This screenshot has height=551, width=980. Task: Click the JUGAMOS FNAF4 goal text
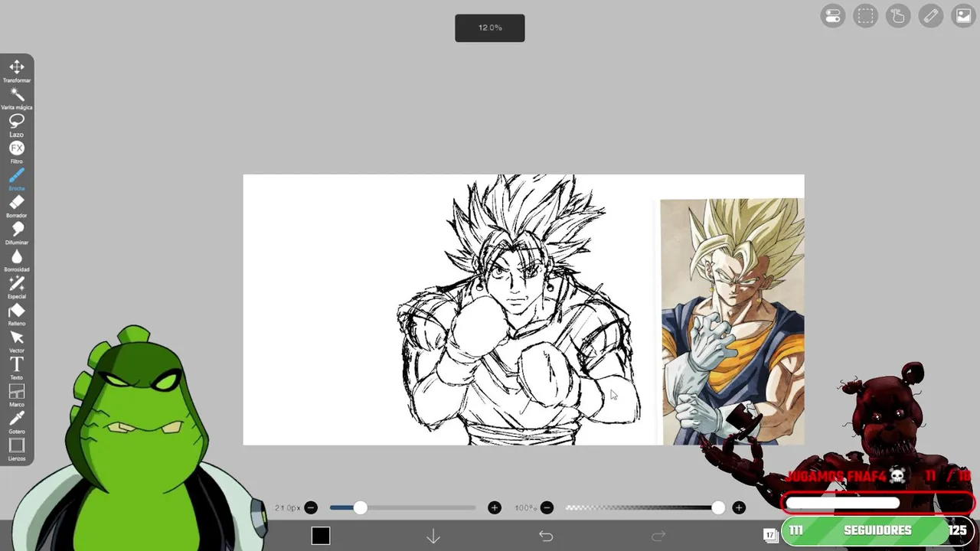(x=846, y=476)
